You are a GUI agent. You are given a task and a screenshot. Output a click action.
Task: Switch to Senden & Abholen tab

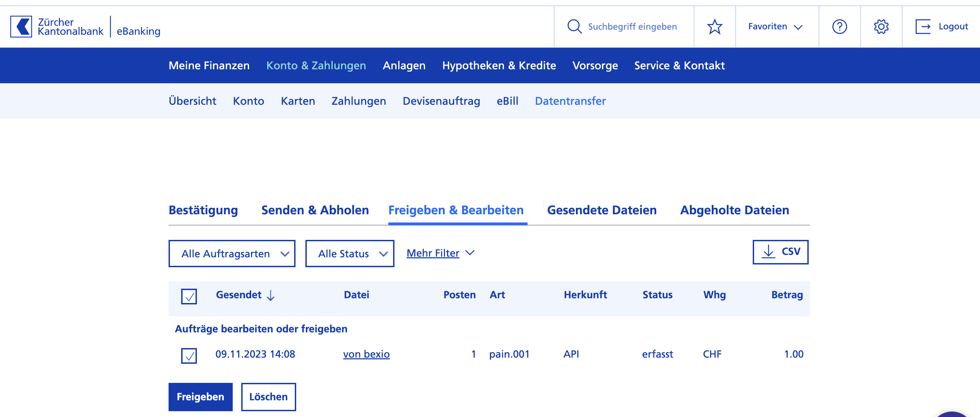tap(315, 210)
